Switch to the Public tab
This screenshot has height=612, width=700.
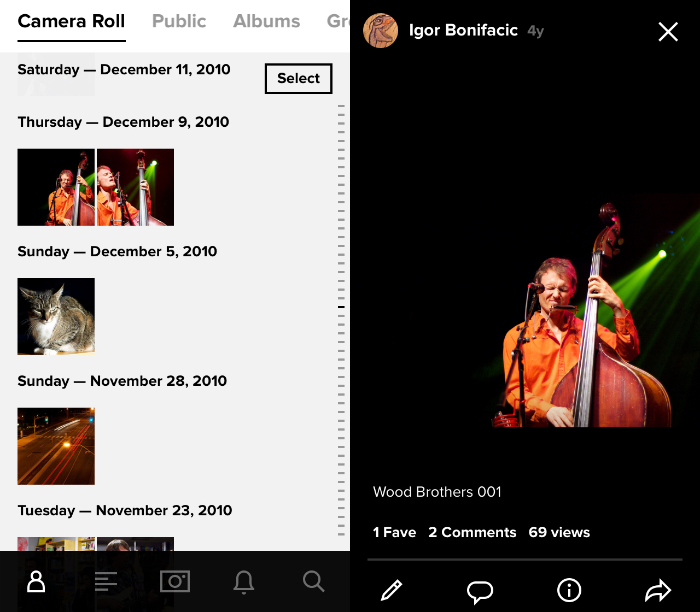point(179,21)
